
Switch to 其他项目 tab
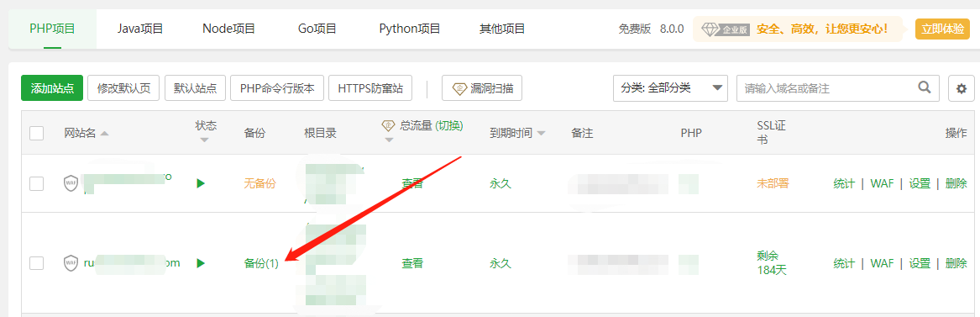(x=502, y=29)
